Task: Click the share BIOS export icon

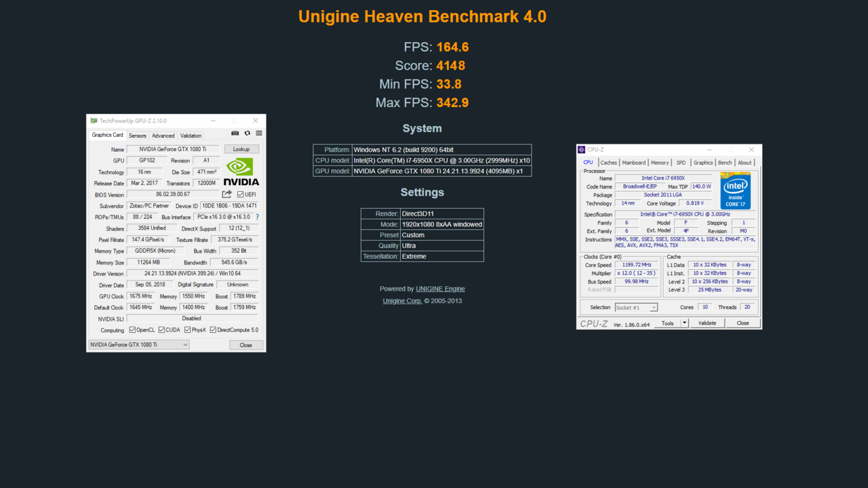Action: pos(227,195)
